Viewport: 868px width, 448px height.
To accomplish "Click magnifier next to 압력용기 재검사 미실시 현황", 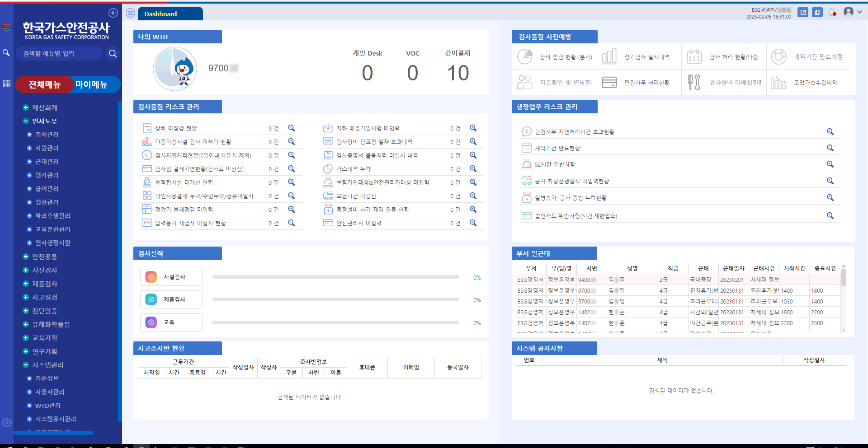I will (292, 223).
